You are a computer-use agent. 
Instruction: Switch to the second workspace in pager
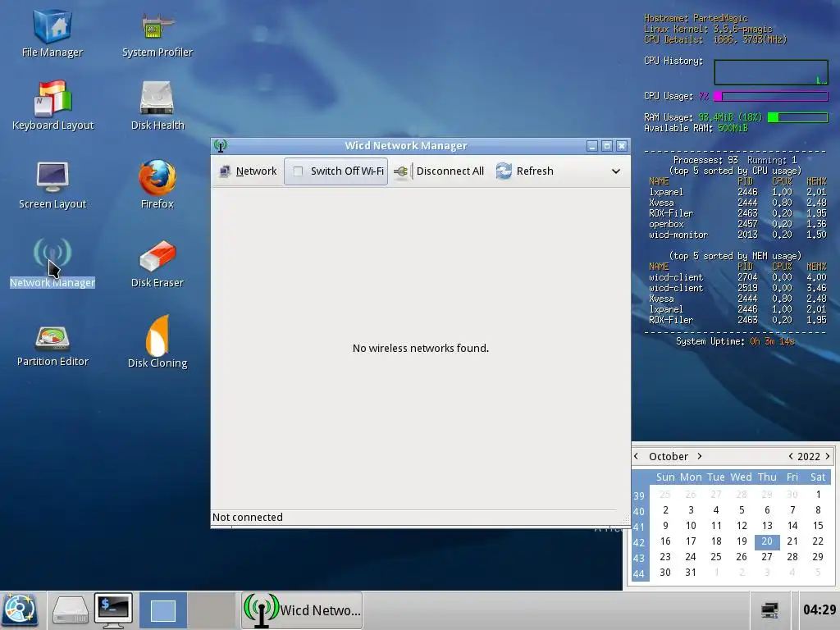point(211,610)
